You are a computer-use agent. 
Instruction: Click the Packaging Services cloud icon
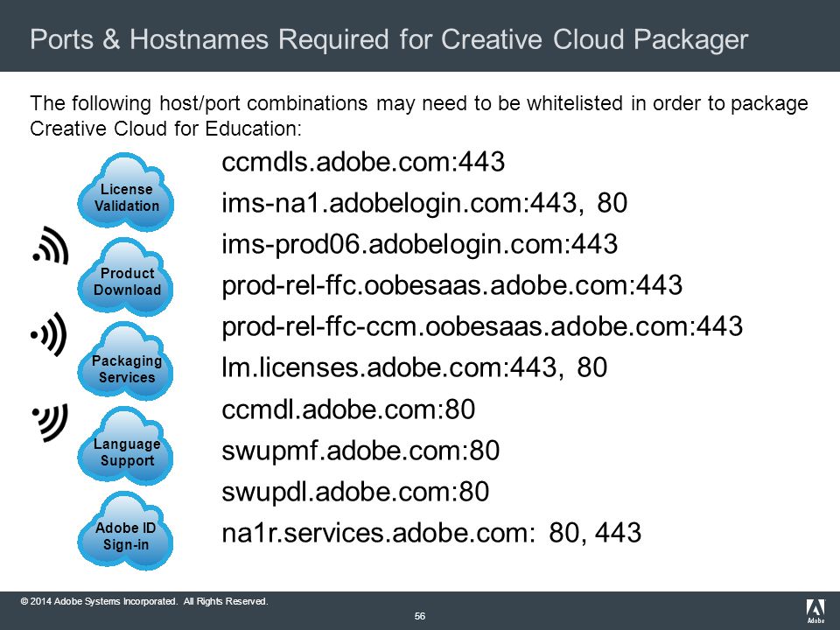126,361
